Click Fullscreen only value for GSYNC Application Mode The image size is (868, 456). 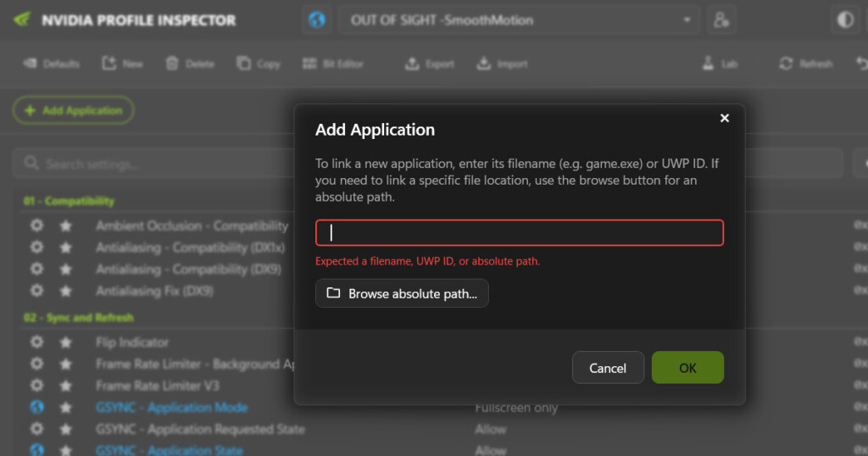coord(516,409)
